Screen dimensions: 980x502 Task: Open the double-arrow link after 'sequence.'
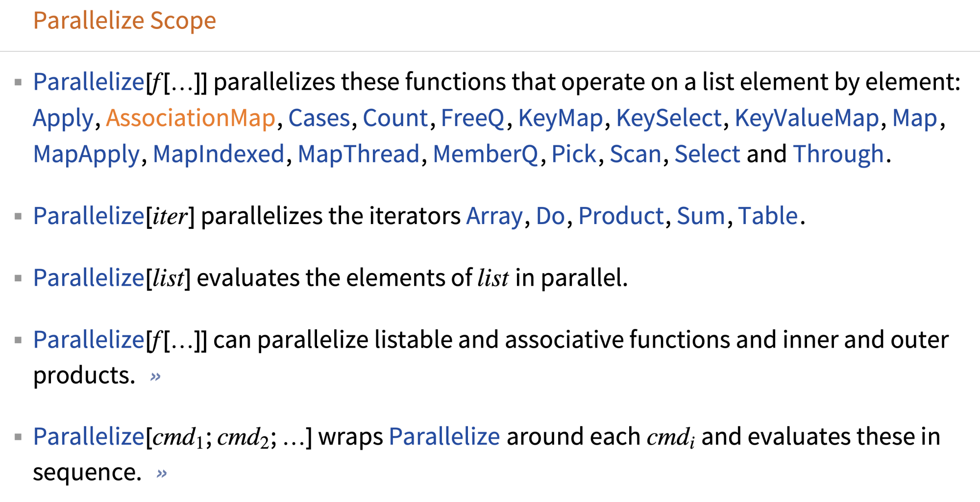tap(162, 474)
